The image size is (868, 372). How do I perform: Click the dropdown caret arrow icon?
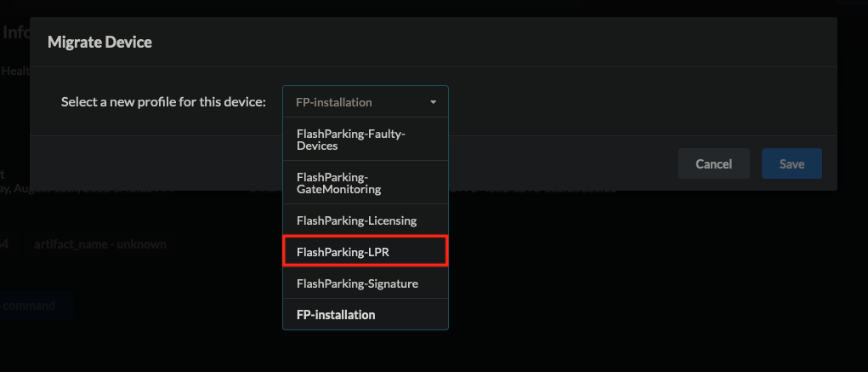pos(433,102)
